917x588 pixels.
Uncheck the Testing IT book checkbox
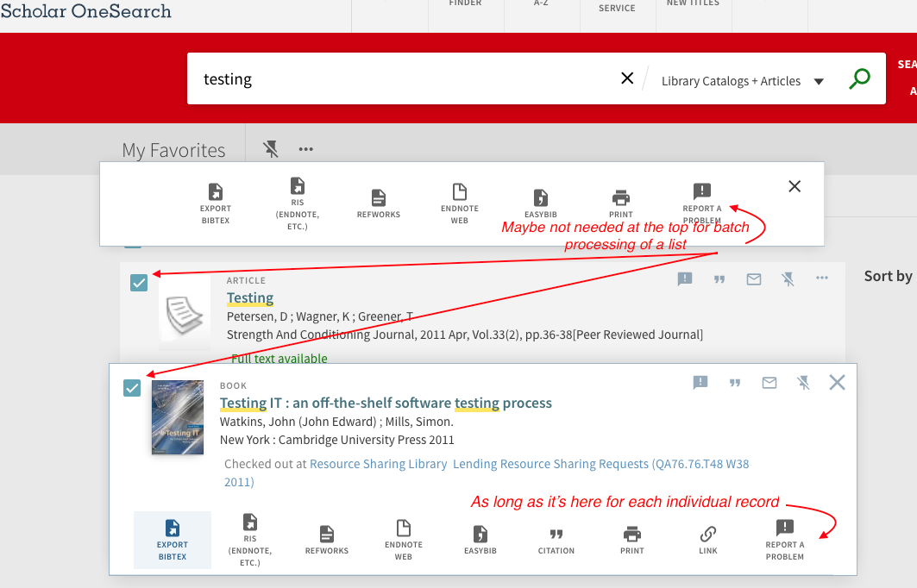click(132, 388)
